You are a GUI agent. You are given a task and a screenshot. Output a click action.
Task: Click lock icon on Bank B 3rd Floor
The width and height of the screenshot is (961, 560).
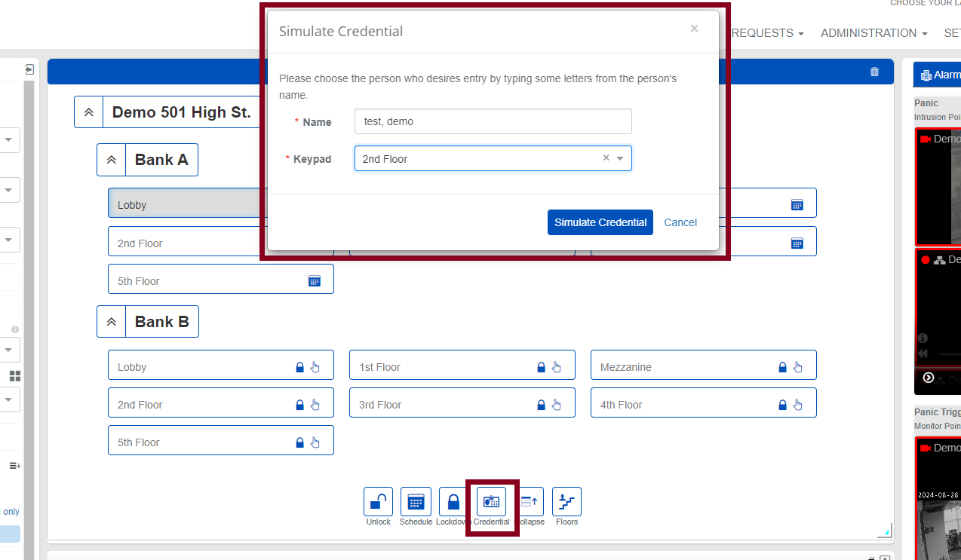pyautogui.click(x=541, y=405)
